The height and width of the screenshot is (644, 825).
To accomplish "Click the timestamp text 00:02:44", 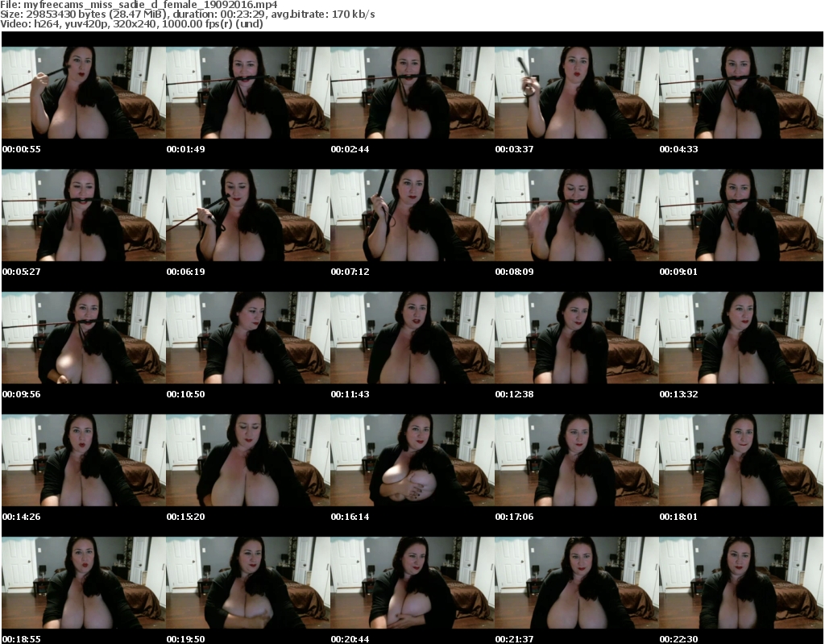I will [x=350, y=149].
